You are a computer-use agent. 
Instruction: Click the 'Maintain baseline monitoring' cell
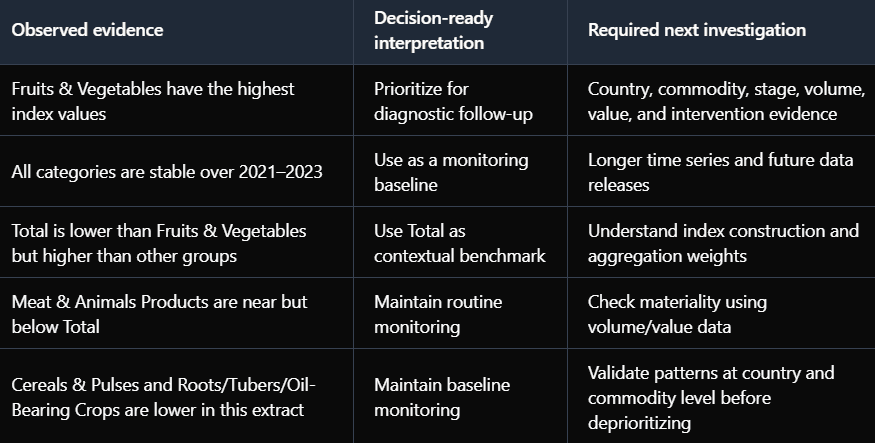pyautogui.click(x=460, y=396)
